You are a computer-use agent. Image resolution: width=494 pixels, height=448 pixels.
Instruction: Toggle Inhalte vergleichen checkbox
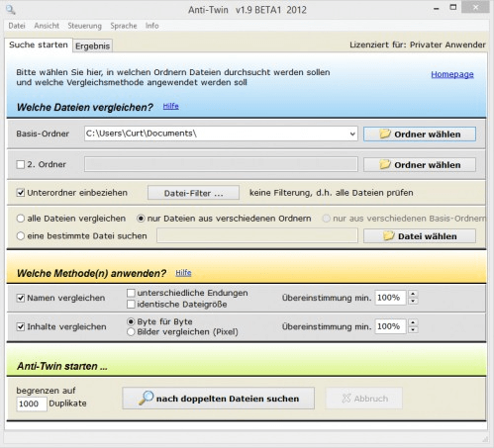[21, 326]
